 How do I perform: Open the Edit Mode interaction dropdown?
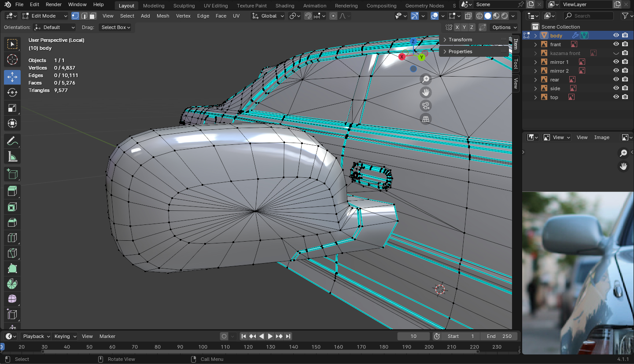tap(45, 16)
